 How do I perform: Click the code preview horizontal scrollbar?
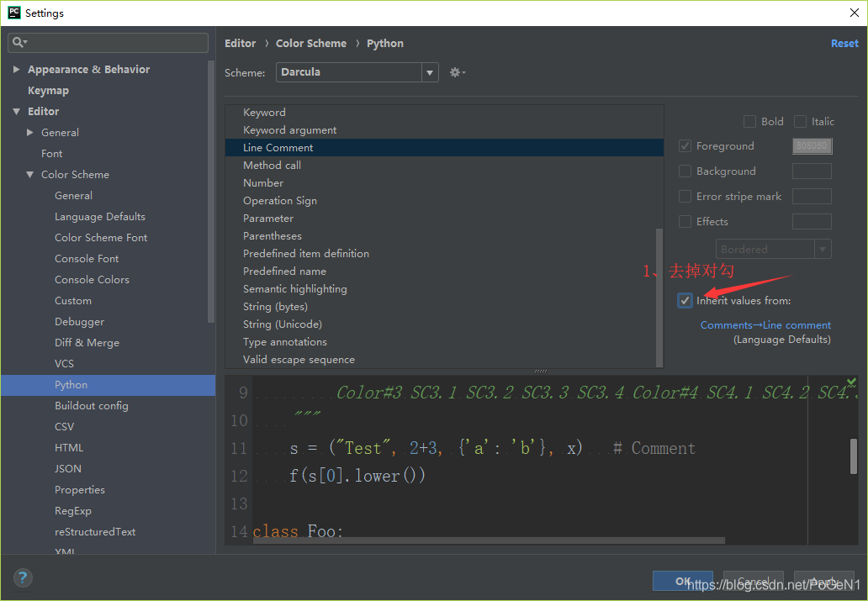pos(489,540)
